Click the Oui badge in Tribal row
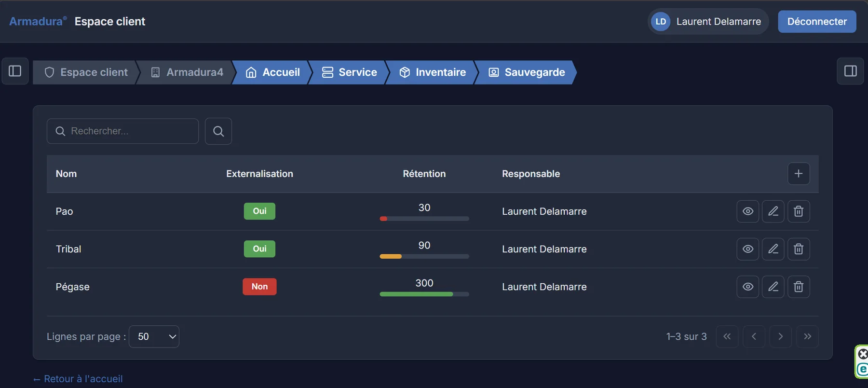Image resolution: width=868 pixels, height=388 pixels. pyautogui.click(x=259, y=249)
